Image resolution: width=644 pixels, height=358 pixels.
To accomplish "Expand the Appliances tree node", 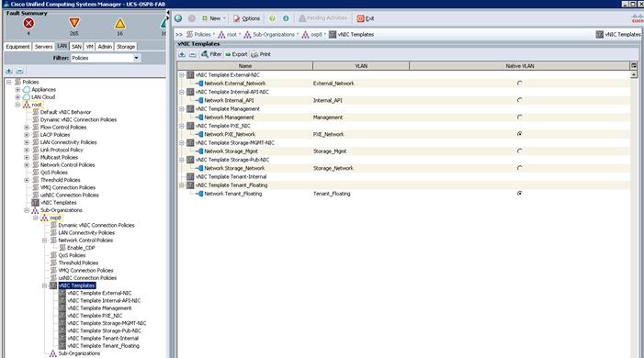I will click(17, 90).
